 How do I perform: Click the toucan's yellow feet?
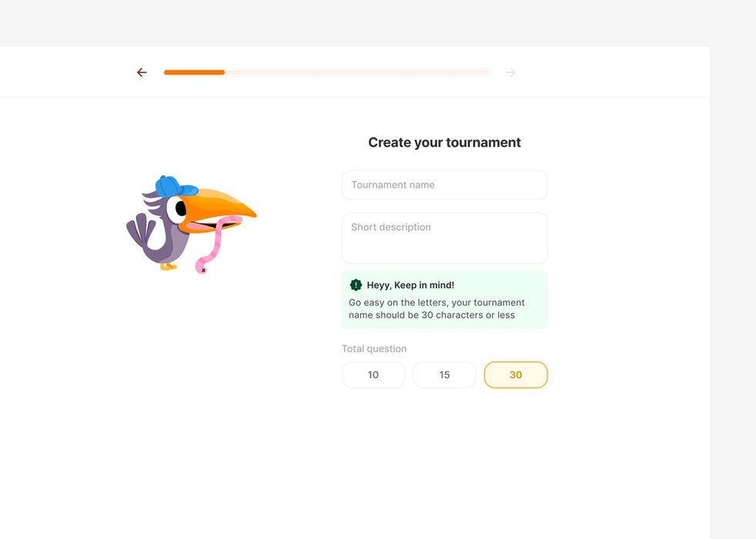tap(169, 266)
